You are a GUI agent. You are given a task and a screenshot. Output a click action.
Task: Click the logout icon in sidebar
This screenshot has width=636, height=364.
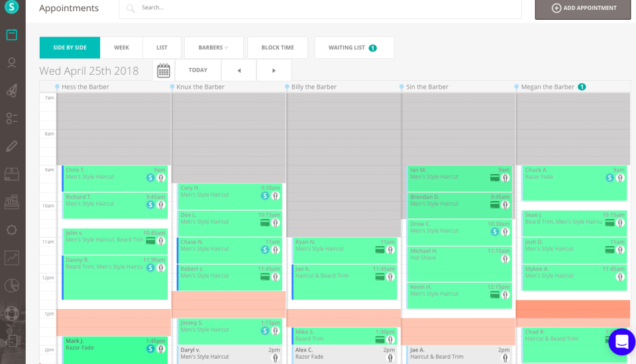tap(12, 341)
